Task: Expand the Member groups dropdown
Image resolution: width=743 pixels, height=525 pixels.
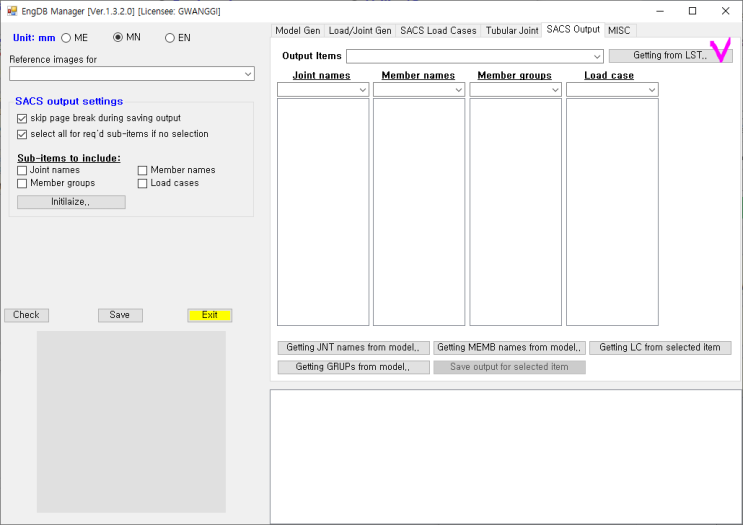Action: coord(516,90)
